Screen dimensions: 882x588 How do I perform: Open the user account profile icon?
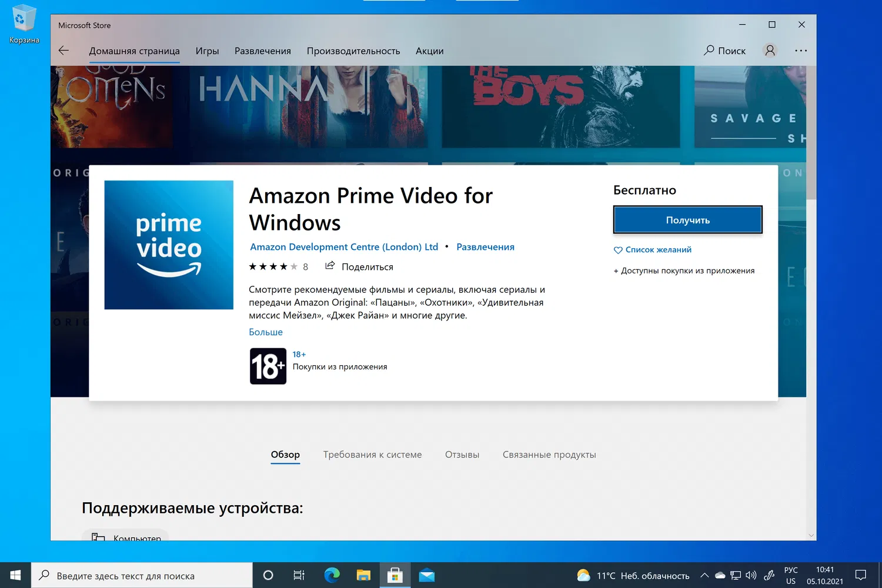coord(770,51)
